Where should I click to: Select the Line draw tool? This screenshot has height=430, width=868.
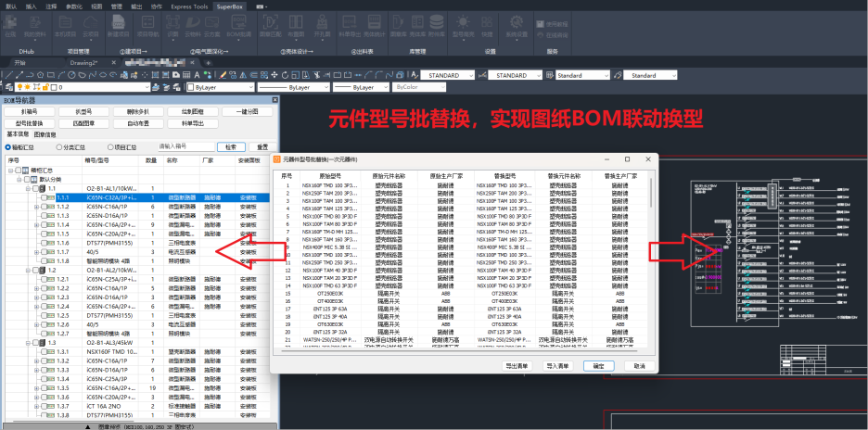9,75
